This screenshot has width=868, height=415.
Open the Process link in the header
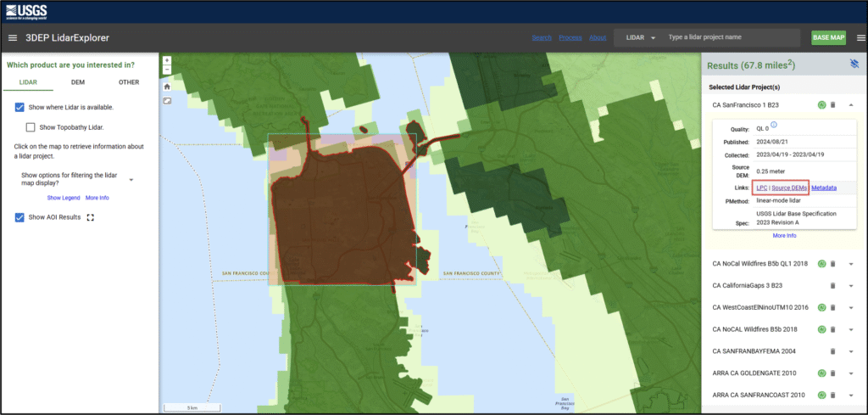570,37
